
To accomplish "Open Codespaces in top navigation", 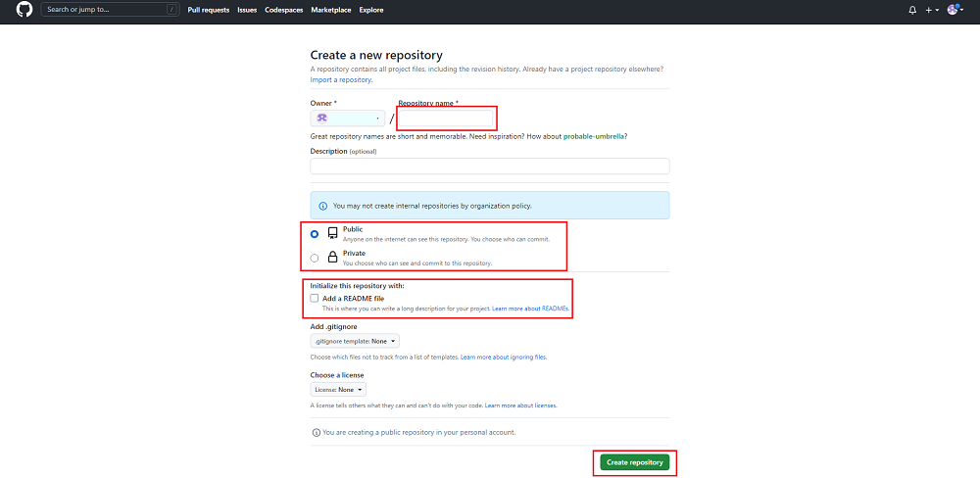I will pos(284,10).
